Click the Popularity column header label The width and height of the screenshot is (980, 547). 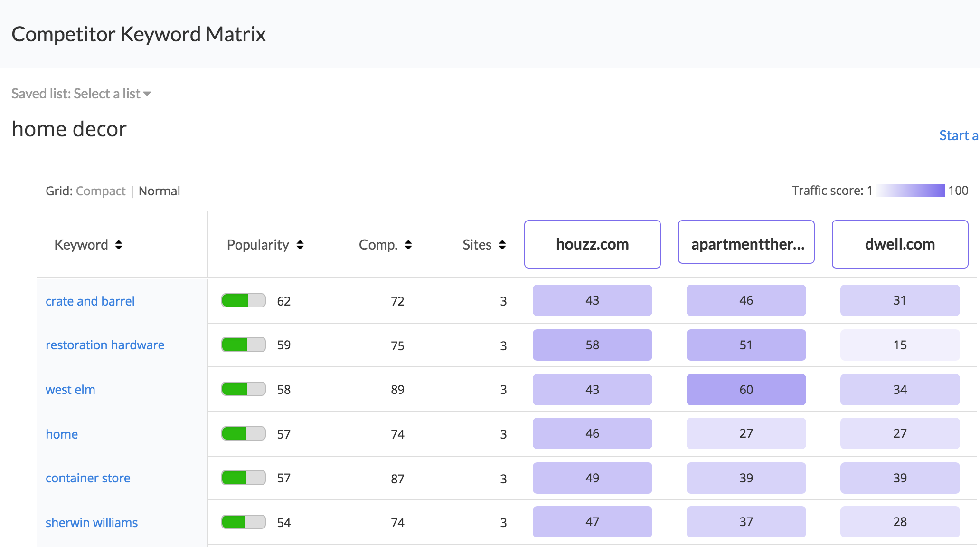coord(258,245)
